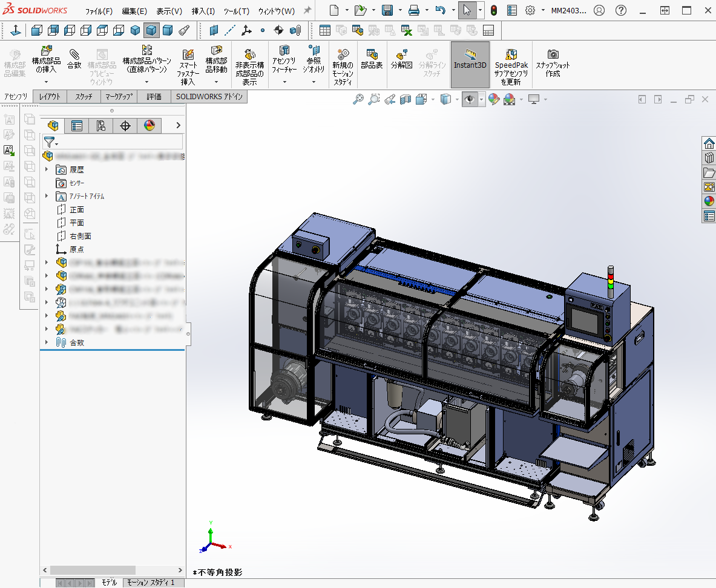Click the Print icon
716x588 pixels.
[x=414, y=10]
